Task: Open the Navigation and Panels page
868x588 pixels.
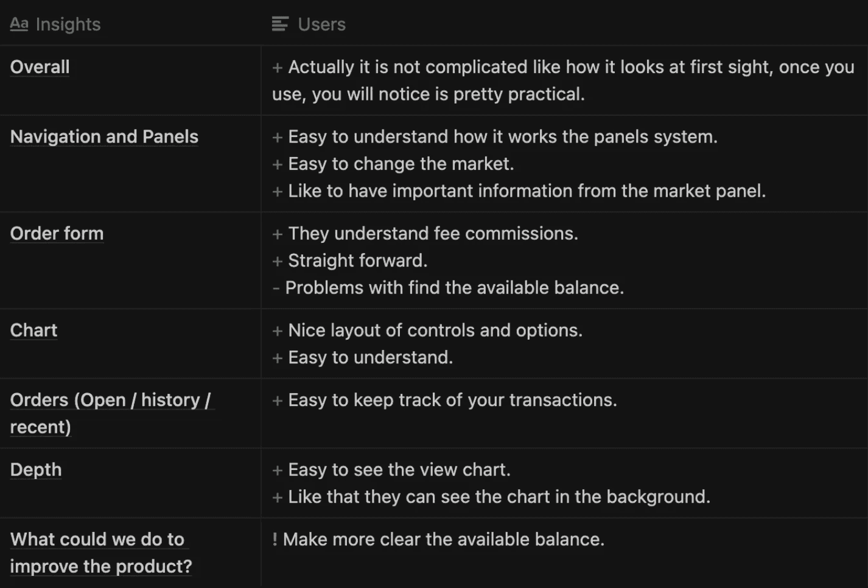Action: coord(104,137)
